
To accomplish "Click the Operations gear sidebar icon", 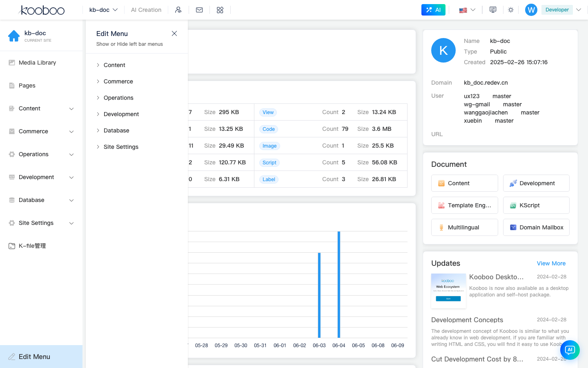I will coord(12,154).
